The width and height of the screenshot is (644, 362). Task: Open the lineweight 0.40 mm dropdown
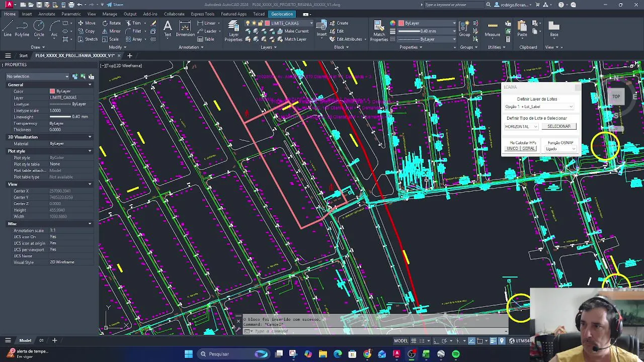[427, 31]
